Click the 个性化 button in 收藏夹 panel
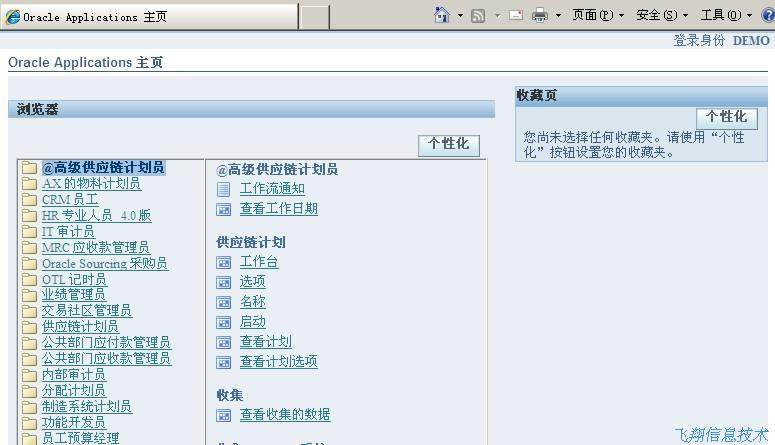775x445 pixels. (727, 118)
